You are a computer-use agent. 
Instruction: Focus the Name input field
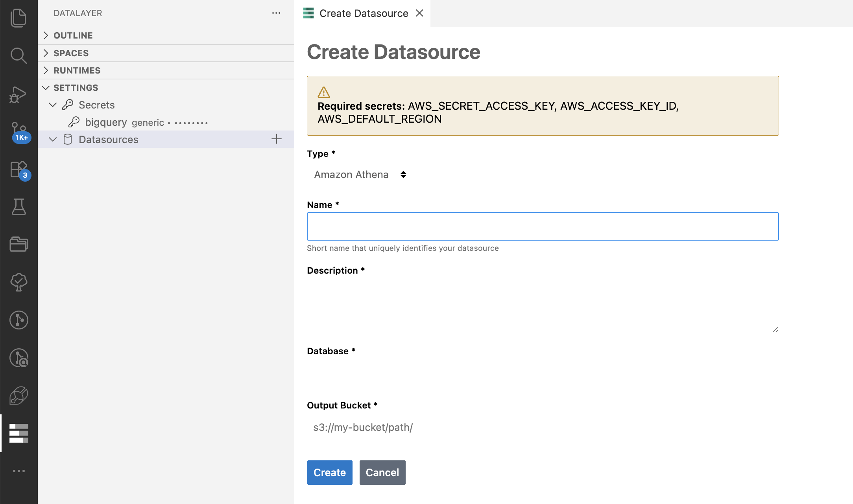tap(543, 226)
